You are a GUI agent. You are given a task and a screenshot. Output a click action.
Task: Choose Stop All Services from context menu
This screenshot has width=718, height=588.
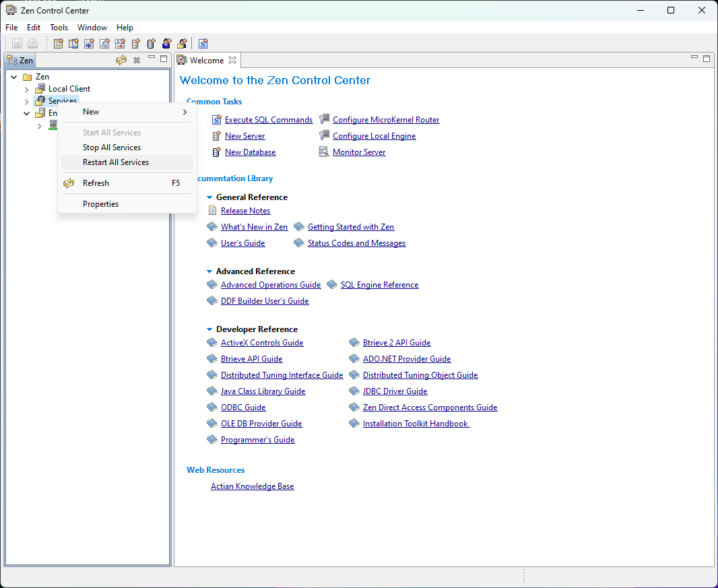click(x=127, y=148)
